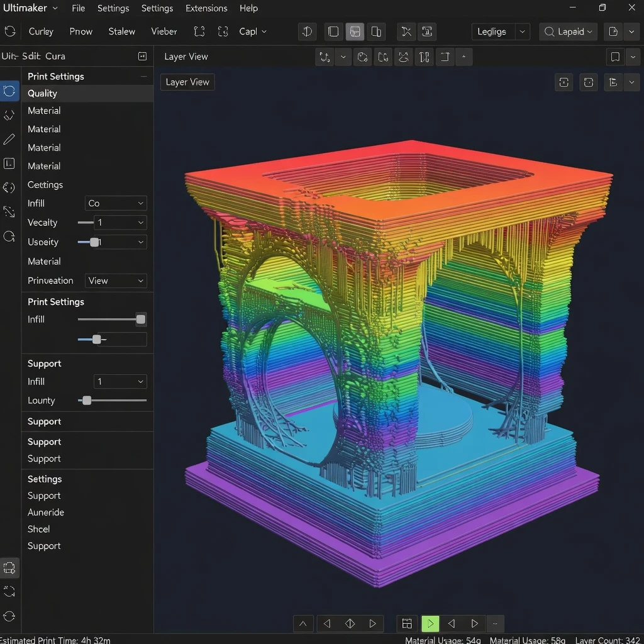Image resolution: width=644 pixels, height=644 pixels.
Task: Click the Quality entry under Print Settings
Action: click(44, 93)
